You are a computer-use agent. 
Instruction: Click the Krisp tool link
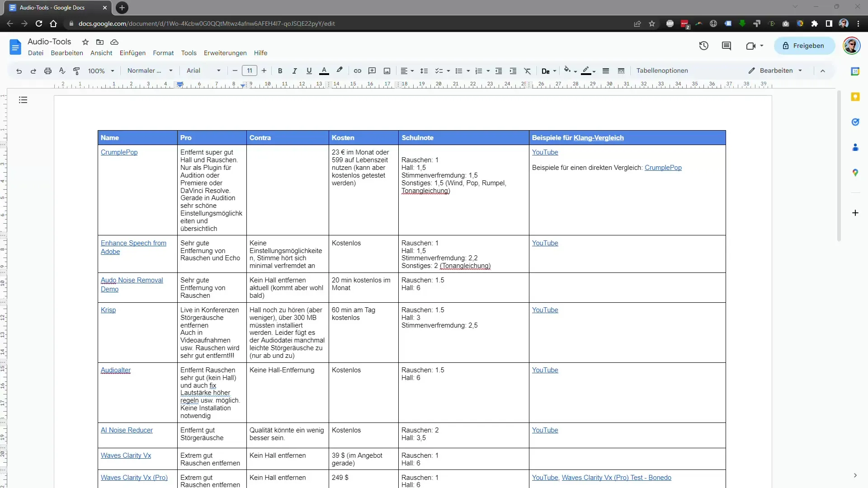click(108, 310)
